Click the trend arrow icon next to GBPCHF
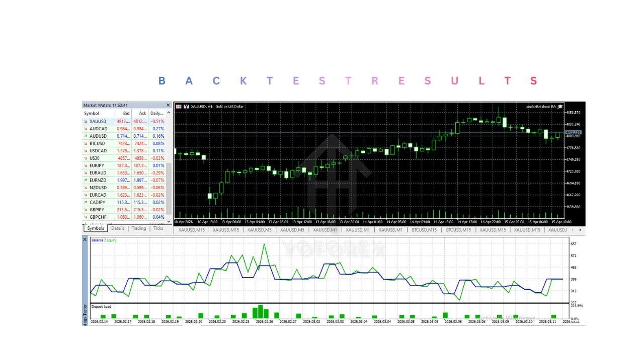 click(x=85, y=217)
